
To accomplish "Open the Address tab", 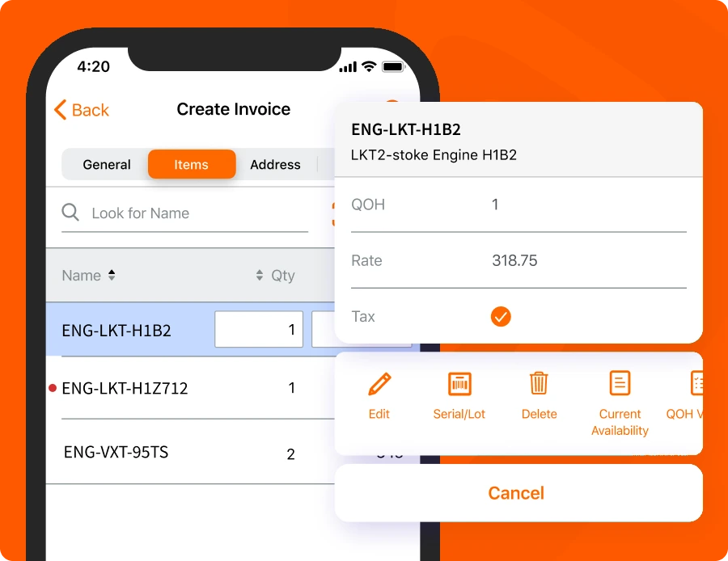I will 275,164.
